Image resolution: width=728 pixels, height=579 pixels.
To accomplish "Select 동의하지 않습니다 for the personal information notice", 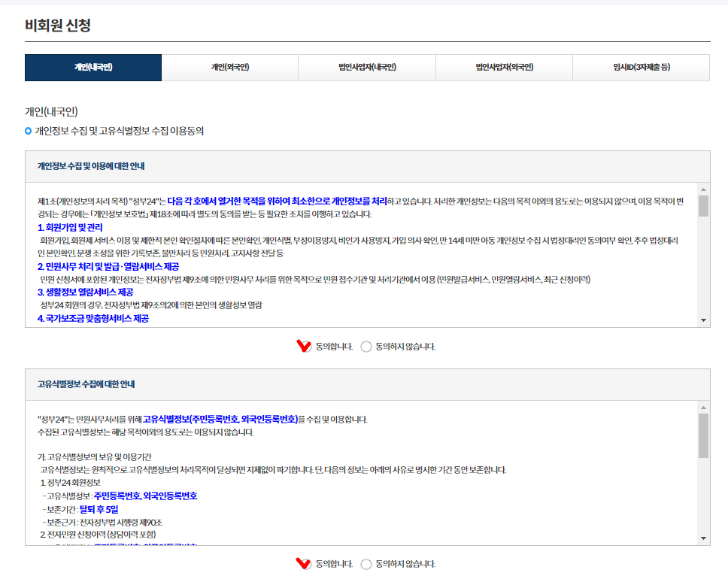I will tap(365, 347).
